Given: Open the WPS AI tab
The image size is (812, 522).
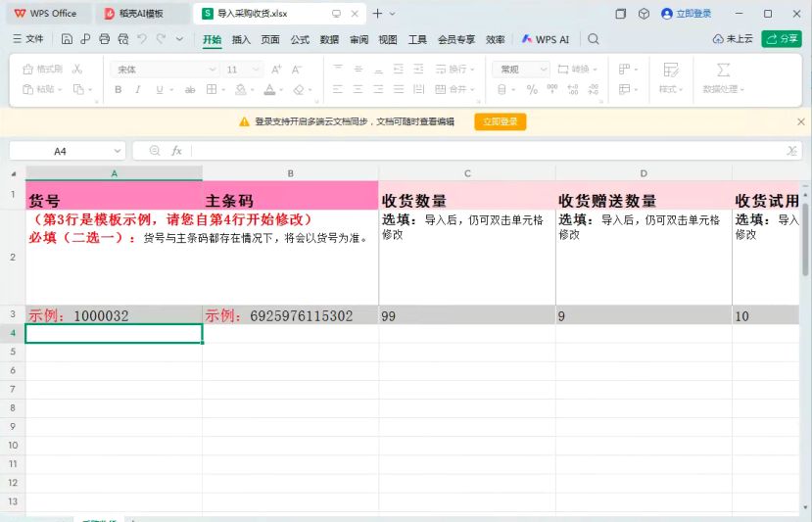Looking at the screenshot, I should tap(546, 39).
